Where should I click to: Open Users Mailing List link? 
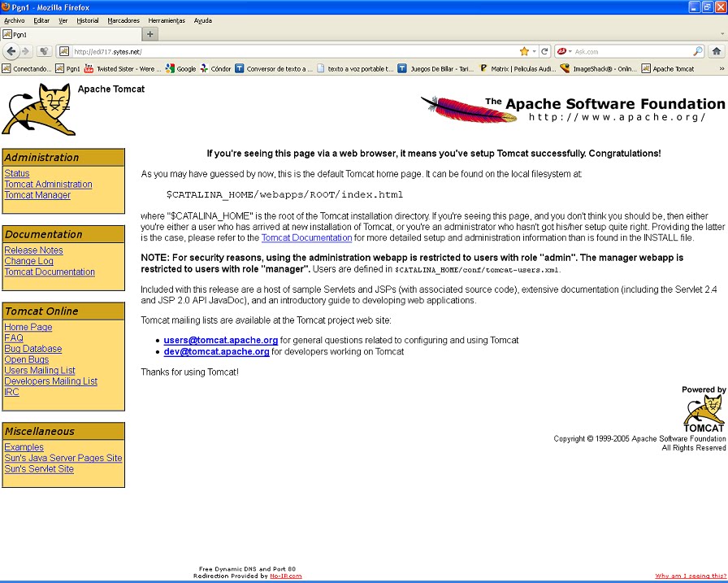click(40, 370)
